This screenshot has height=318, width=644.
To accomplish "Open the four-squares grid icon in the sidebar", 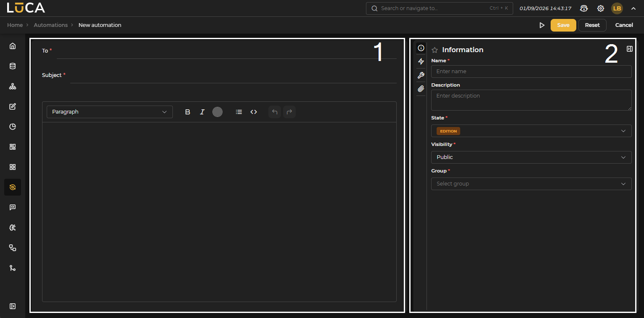I will [x=13, y=167].
